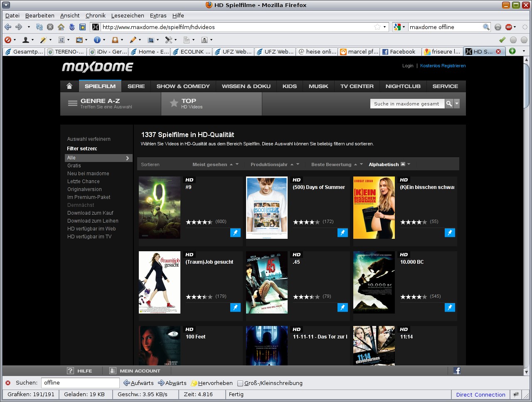Click the pin icon on the #9 movie
This screenshot has height=402, width=532.
click(x=235, y=233)
